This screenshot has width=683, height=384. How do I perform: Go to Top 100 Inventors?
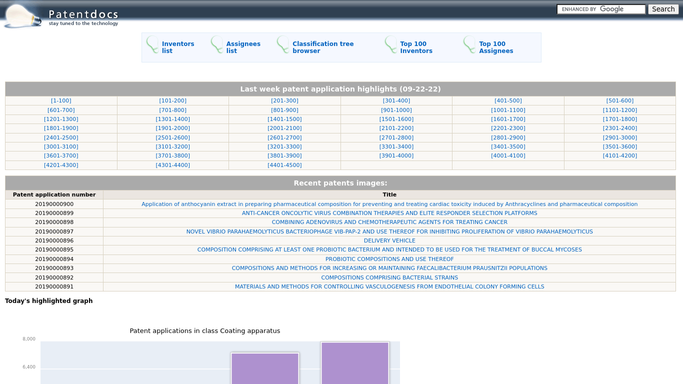click(x=416, y=47)
